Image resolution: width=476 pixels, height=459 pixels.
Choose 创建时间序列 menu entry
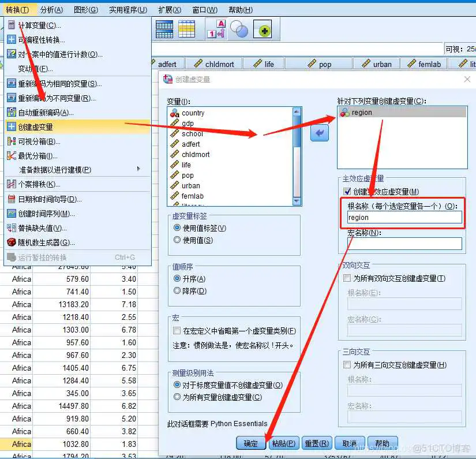pos(78,214)
